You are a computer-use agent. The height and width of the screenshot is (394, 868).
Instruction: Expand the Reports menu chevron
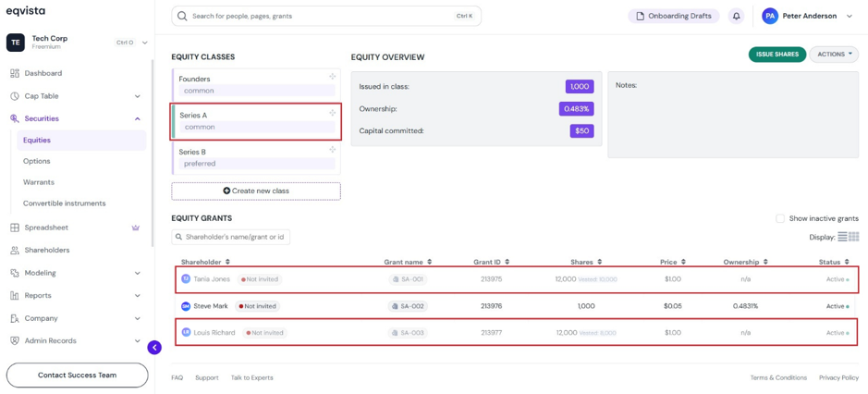coord(138,296)
